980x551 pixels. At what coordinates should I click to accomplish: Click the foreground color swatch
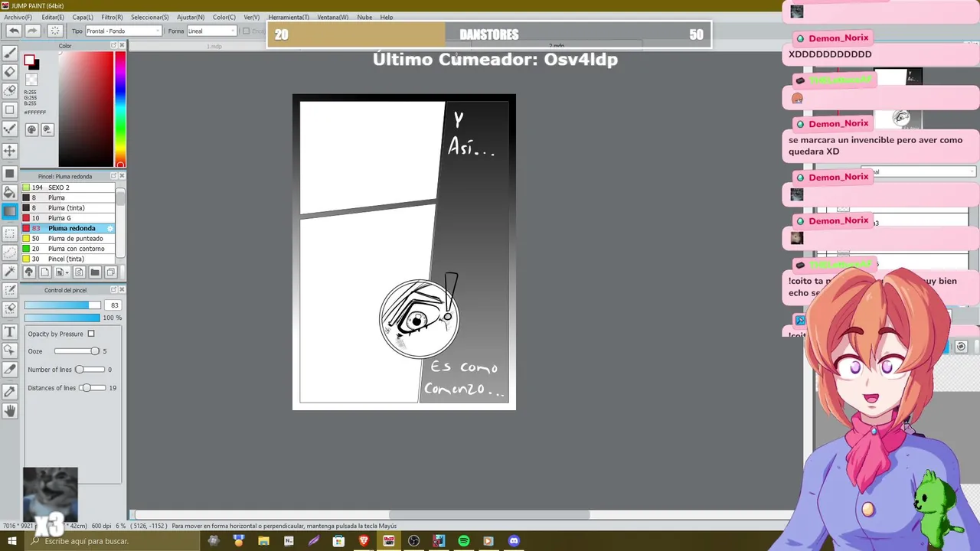28,60
